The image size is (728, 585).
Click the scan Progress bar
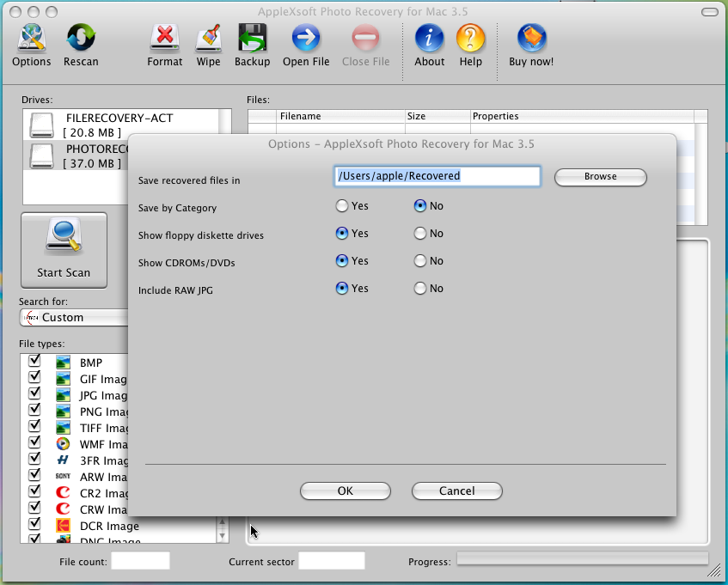(582, 558)
